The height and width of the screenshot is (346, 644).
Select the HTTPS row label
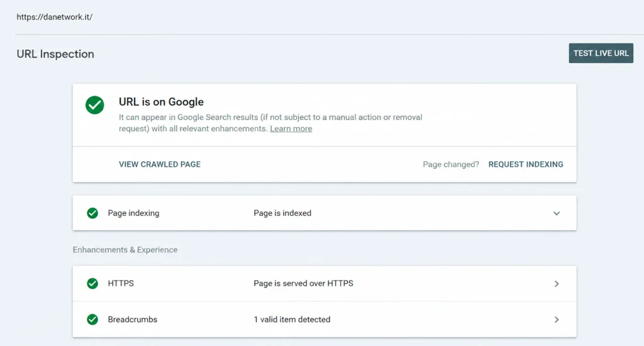coord(121,283)
